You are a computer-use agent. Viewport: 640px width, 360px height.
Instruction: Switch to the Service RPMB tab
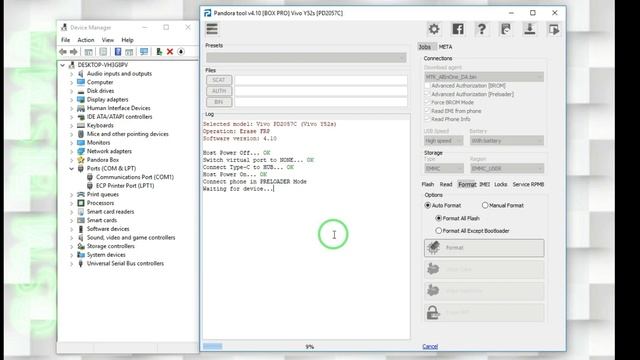click(x=528, y=184)
